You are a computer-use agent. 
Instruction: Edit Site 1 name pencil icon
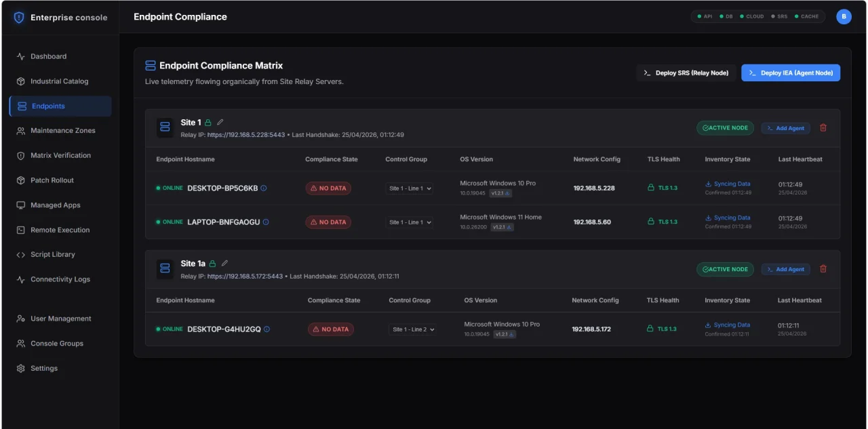(x=220, y=123)
